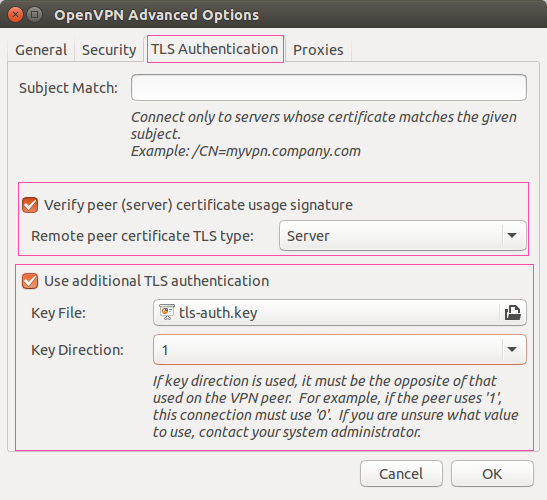The width and height of the screenshot is (547, 500).
Task: Click the Remote peer certificate TLS type label
Action: [x=142, y=236]
